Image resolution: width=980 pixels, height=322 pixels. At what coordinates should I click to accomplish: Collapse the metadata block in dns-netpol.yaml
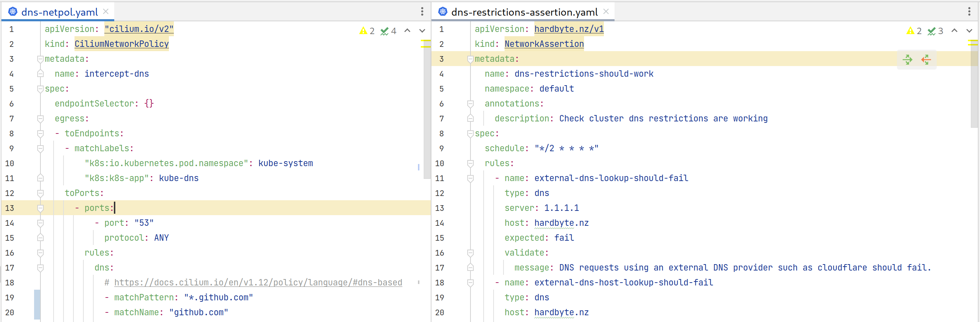pos(40,59)
